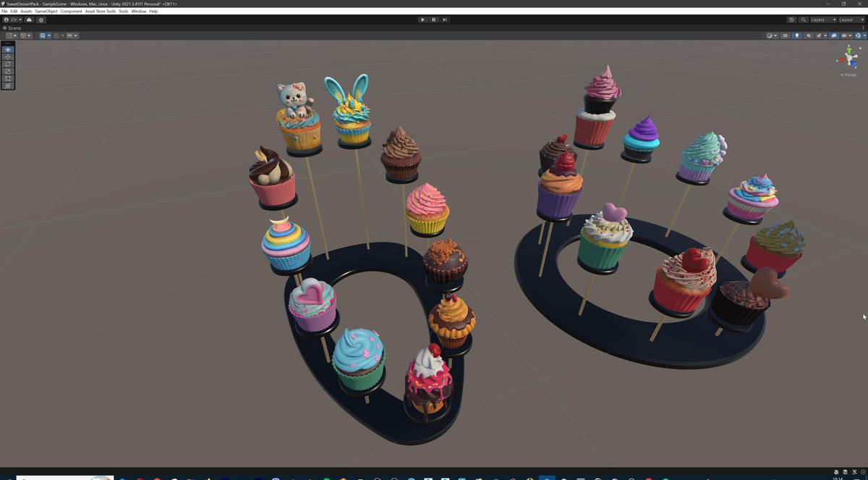Viewport: 868px width, 480px height.
Task: Open the GameObject menu
Action: click(x=46, y=11)
